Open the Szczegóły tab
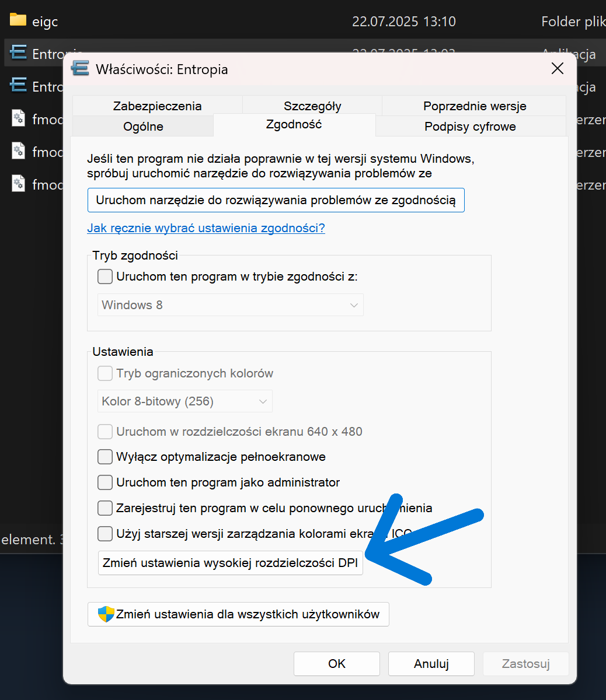The image size is (606, 700). click(x=312, y=106)
